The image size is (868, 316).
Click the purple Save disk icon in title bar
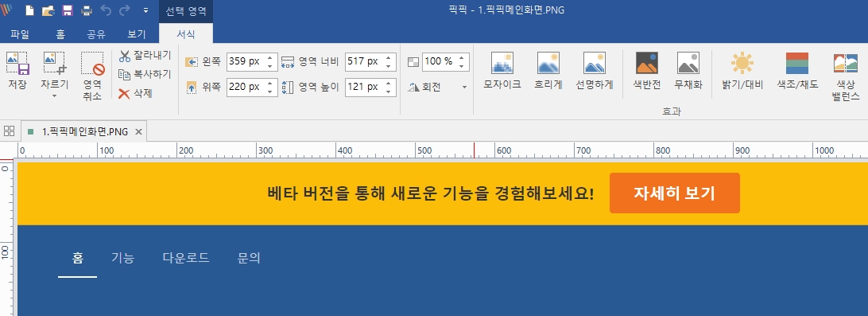click(x=67, y=10)
